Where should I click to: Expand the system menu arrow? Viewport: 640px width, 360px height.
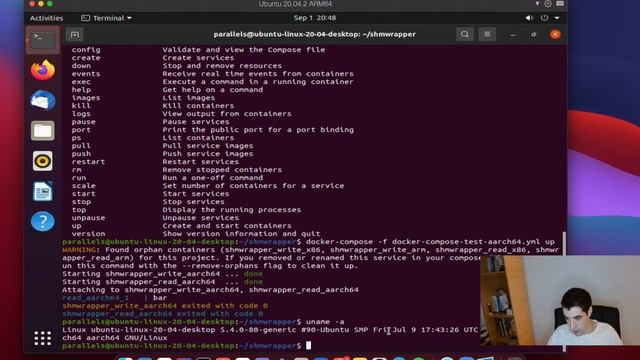(557, 18)
